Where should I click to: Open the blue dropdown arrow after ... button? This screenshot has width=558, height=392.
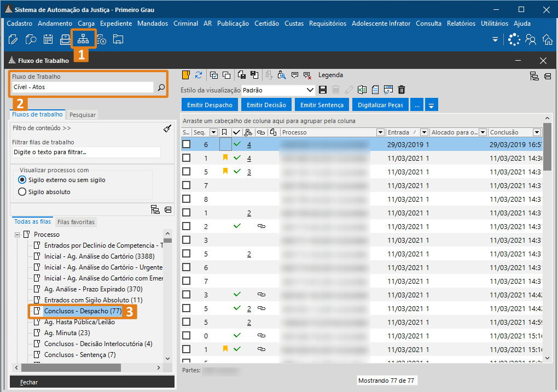pyautogui.click(x=431, y=105)
